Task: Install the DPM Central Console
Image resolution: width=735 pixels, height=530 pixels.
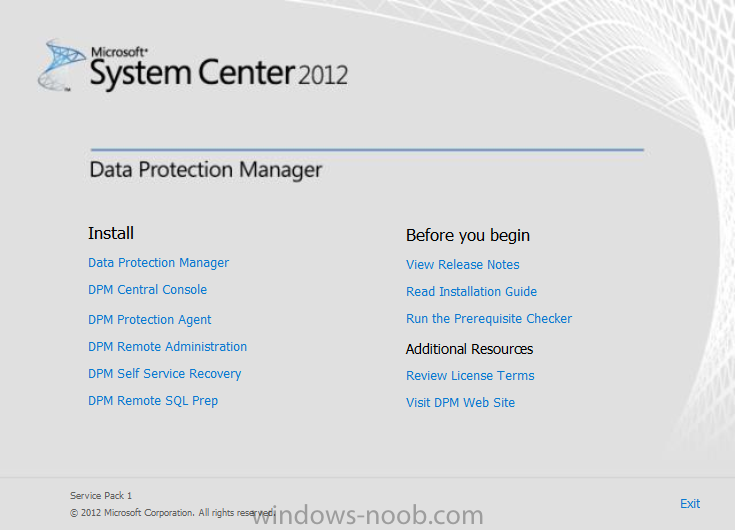Action: point(147,290)
